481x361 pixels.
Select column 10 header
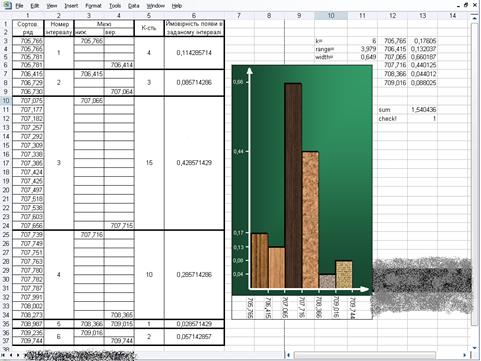pyautogui.click(x=331, y=15)
